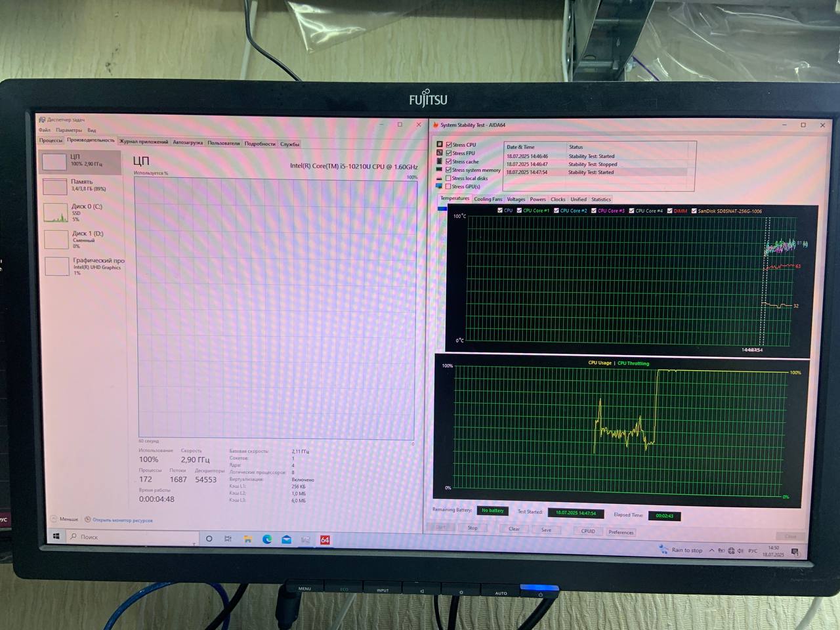Viewport: 840px width, 630px height.
Task: Open the notification center icon
Action: 795,553
